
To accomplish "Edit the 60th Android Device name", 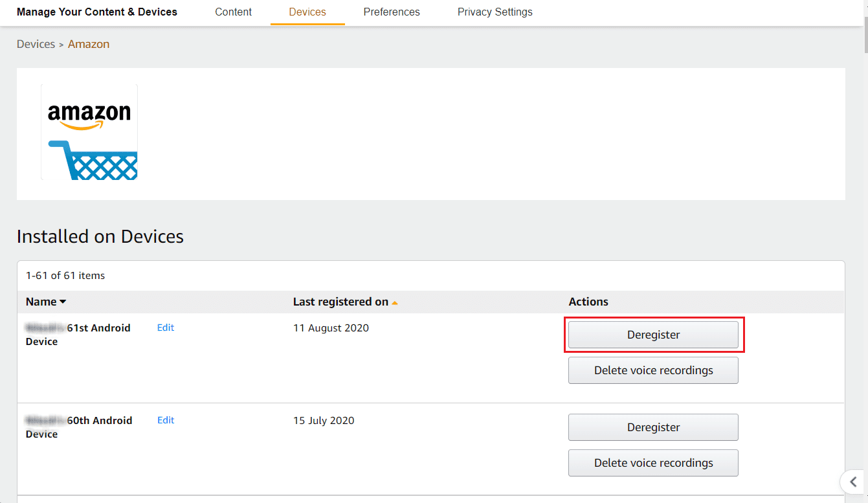I will 165,420.
